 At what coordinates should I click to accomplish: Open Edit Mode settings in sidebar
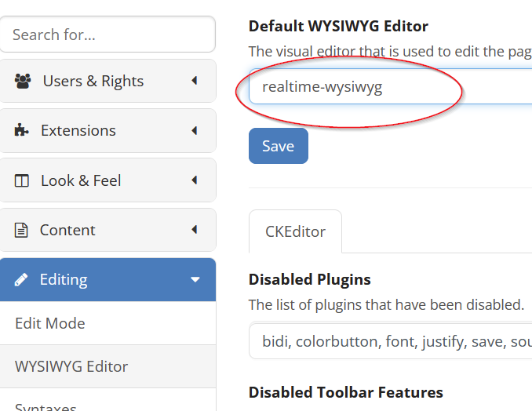click(50, 323)
